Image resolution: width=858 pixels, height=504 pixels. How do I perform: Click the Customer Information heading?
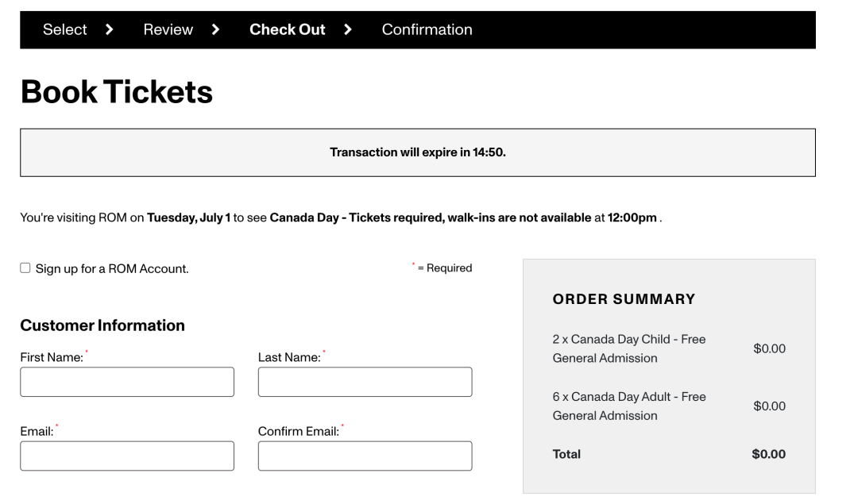[x=102, y=325]
